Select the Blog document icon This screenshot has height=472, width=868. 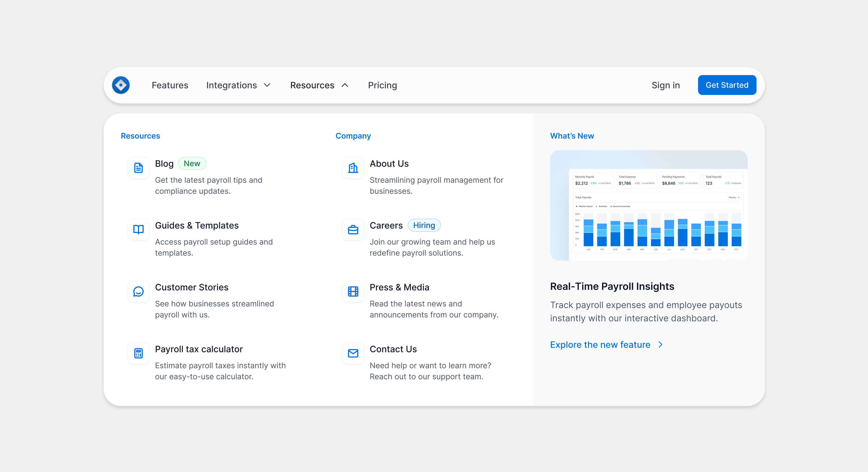(138, 168)
